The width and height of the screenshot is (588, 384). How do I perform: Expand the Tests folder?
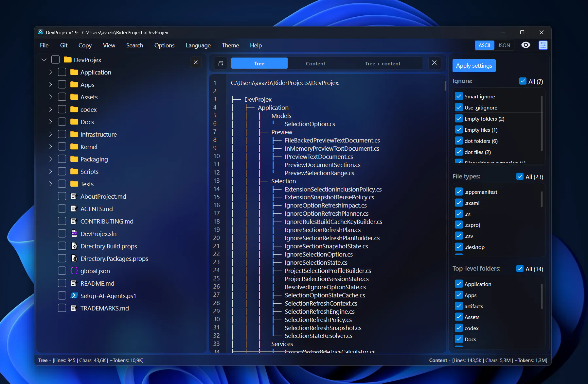(x=50, y=184)
